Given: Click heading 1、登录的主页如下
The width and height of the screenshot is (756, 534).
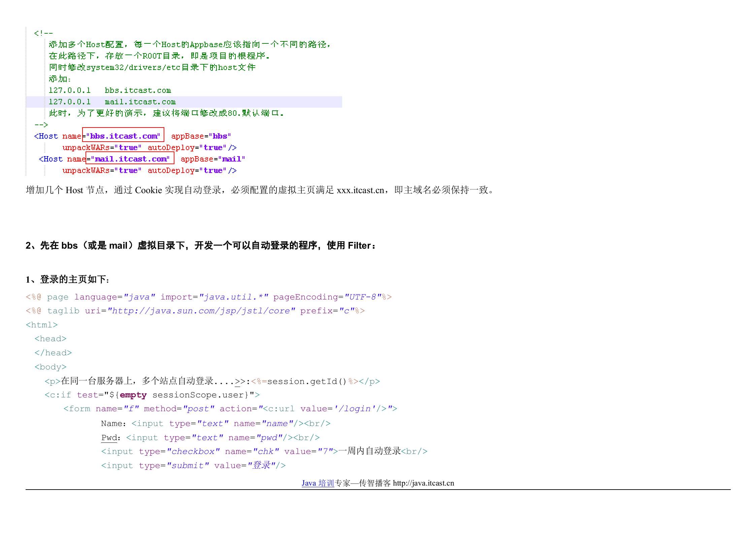Looking at the screenshot, I should click(66, 279).
